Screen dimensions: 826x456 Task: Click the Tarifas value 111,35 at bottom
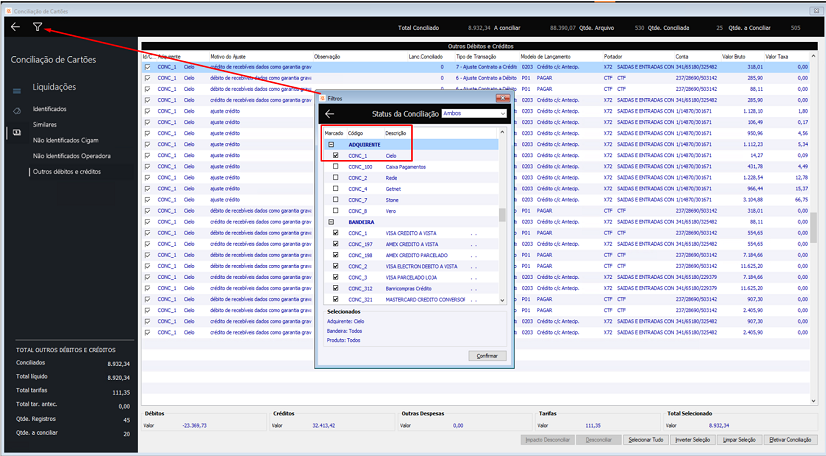[593, 425]
